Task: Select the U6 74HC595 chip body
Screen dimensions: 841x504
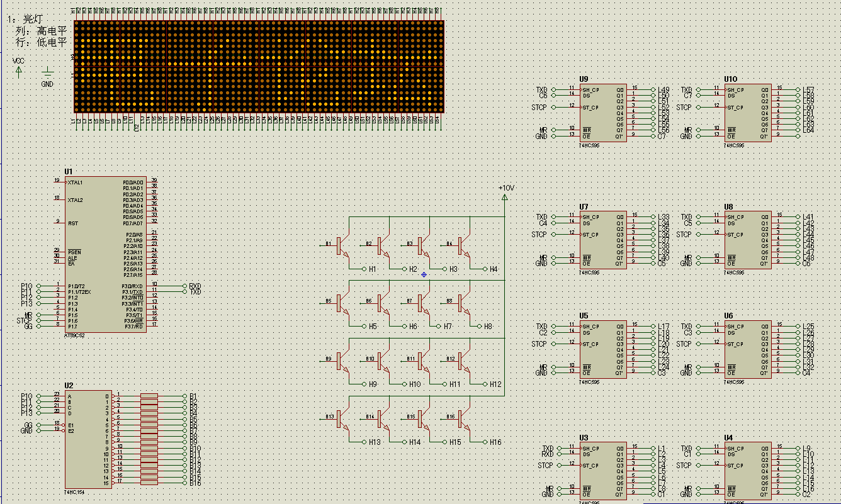Action: pos(748,350)
